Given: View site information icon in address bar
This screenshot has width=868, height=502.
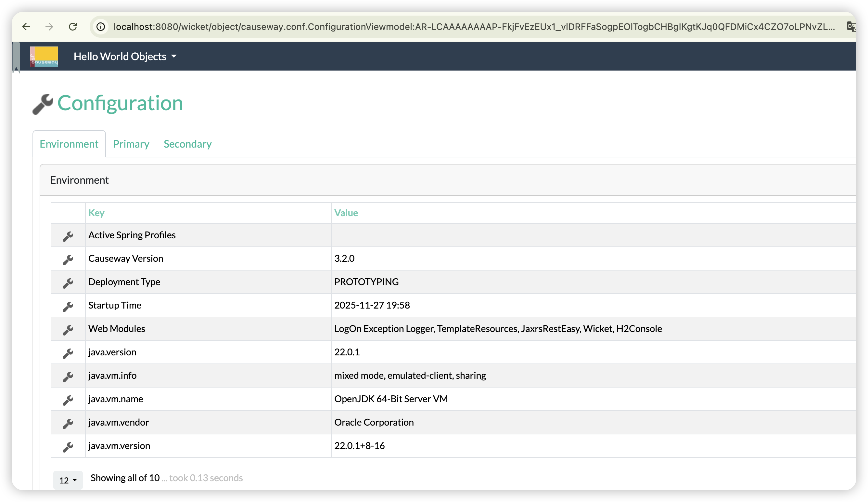Looking at the screenshot, I should pyautogui.click(x=101, y=27).
